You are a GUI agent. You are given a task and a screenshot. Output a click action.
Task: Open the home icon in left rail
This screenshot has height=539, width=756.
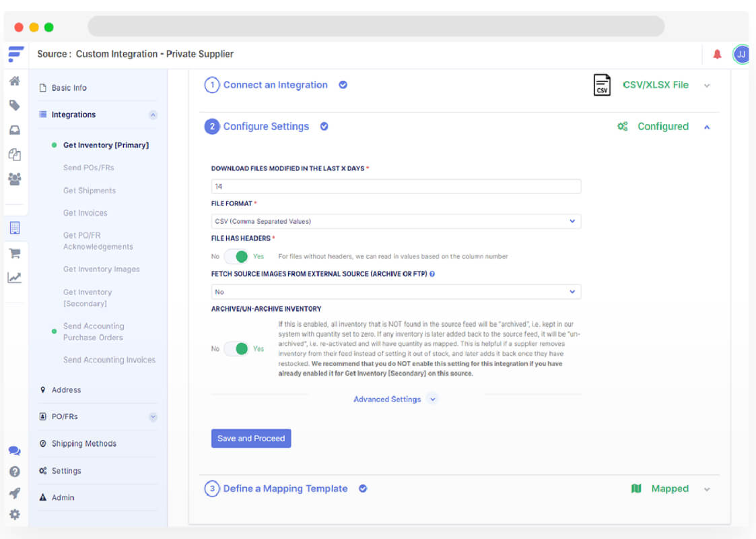tap(15, 81)
